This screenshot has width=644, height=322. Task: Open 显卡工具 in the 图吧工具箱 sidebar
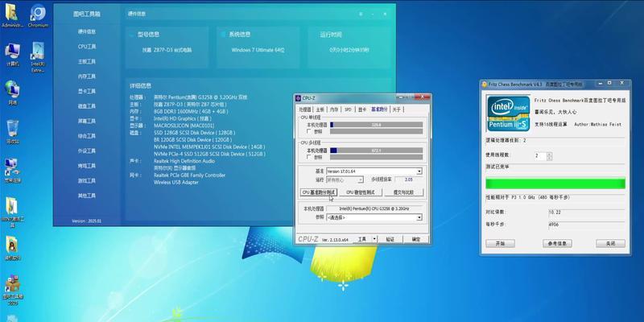87,91
